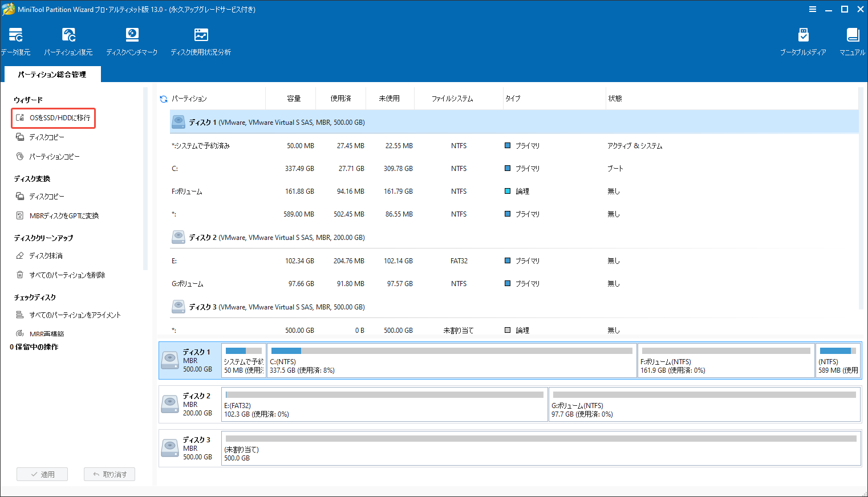Image resolution: width=868 pixels, height=497 pixels.
Task: Open Align All Partitions tool
Action: pos(60,314)
